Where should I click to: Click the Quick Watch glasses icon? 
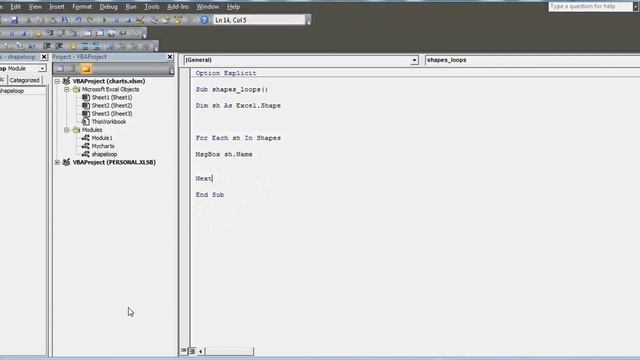pyautogui.click(x=122, y=33)
